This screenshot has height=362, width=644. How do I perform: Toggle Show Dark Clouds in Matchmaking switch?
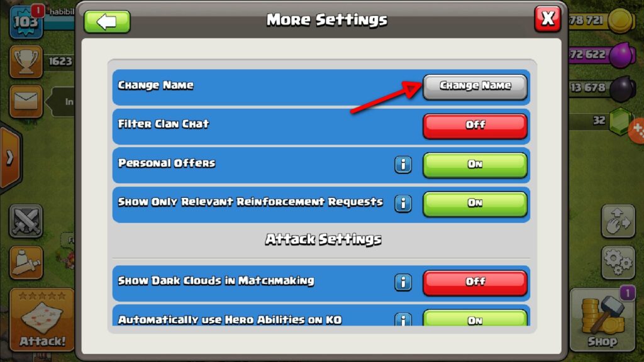click(475, 283)
